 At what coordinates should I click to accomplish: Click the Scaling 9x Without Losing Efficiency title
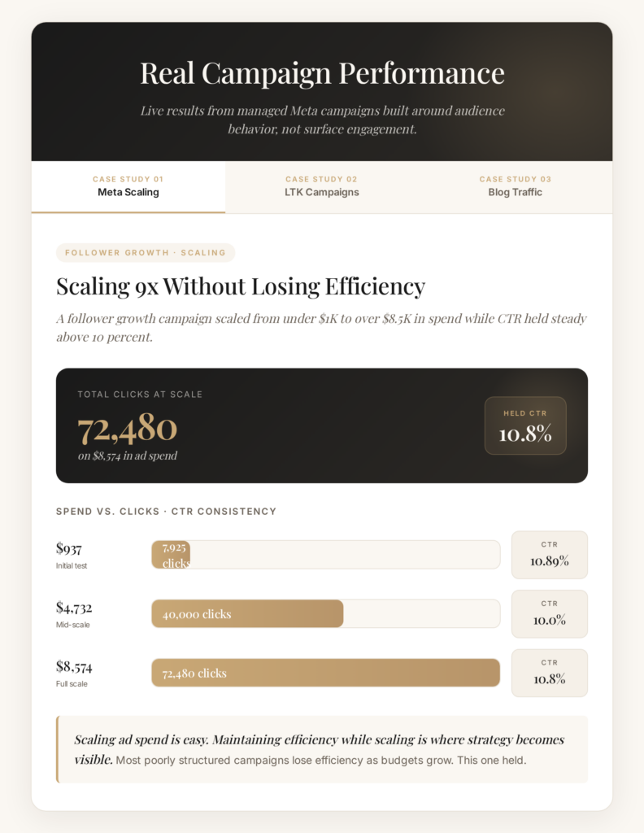[x=241, y=287]
